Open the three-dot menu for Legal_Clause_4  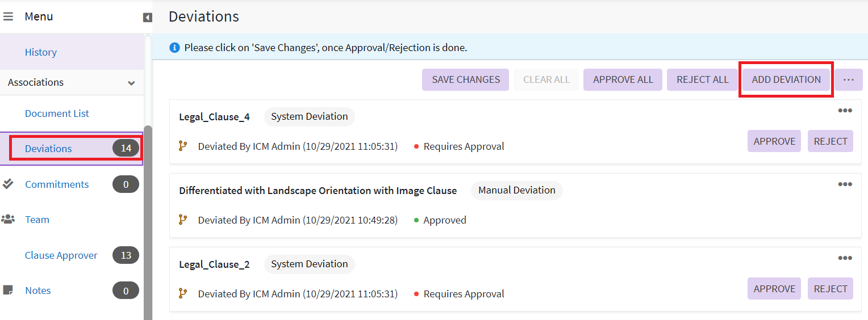point(845,111)
